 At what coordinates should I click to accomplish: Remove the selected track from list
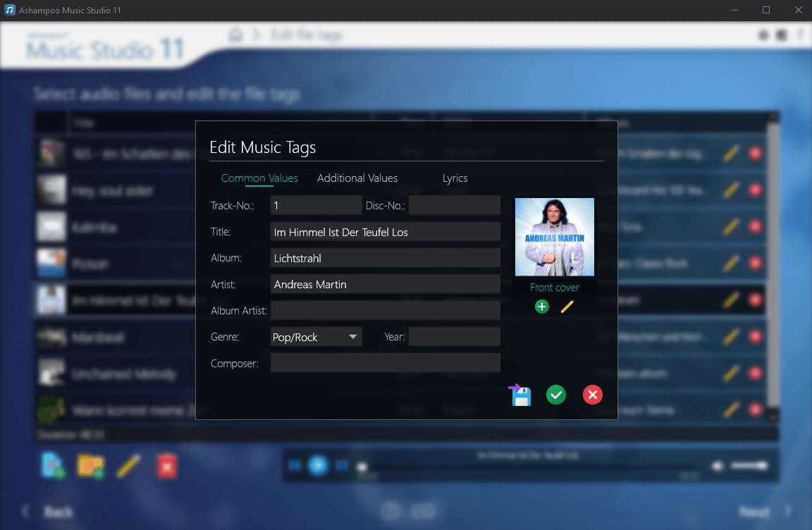pos(167,465)
